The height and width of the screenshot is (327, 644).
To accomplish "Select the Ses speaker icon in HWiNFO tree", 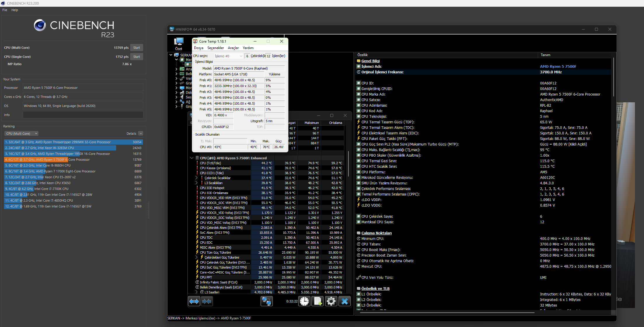I will [x=182, y=97].
